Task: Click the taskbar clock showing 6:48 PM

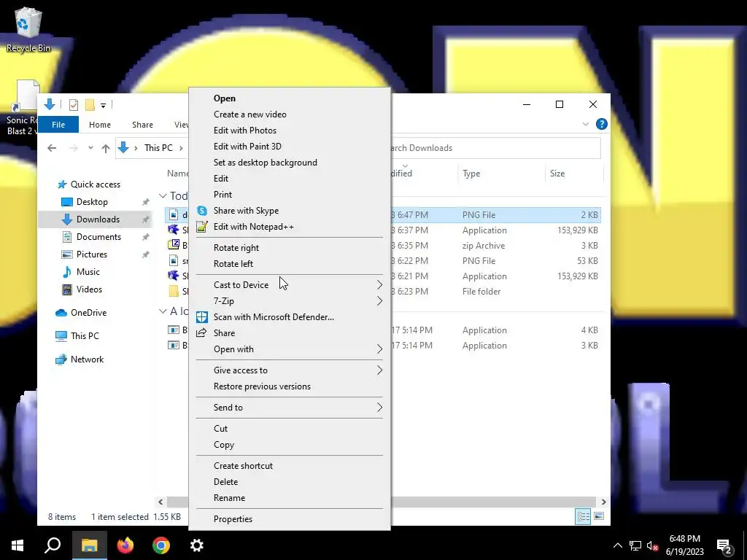Action: tap(684, 545)
